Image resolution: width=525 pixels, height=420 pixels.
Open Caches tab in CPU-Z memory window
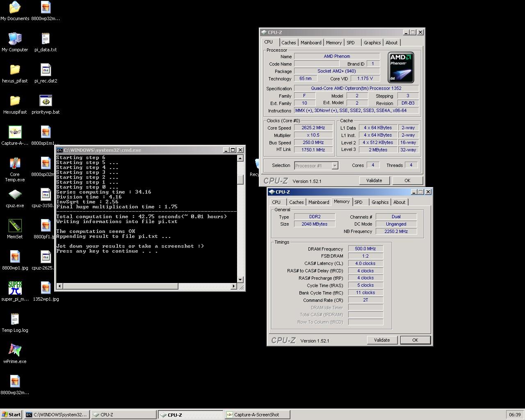pos(296,202)
